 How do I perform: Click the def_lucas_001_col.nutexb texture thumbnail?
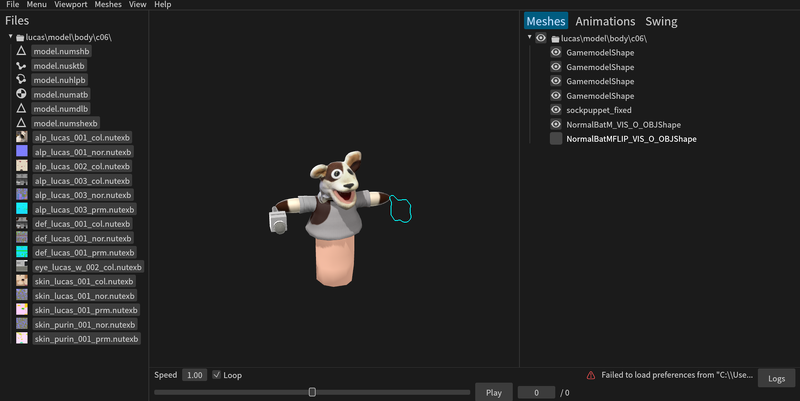pos(21,223)
